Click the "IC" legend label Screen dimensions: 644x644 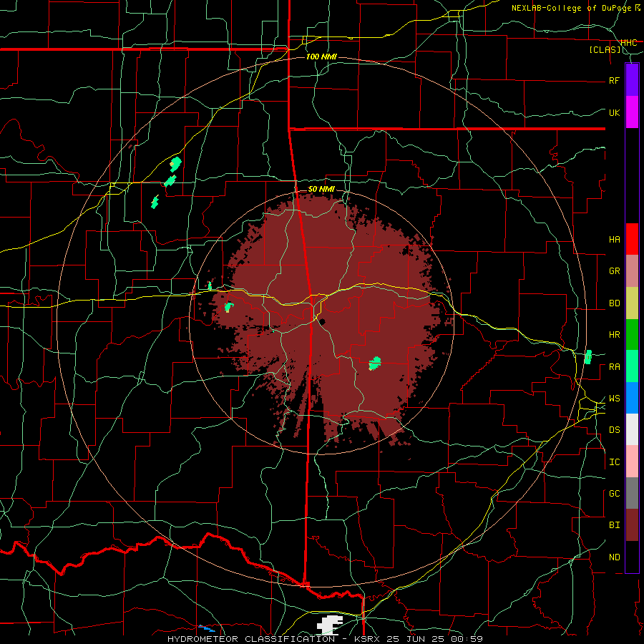tap(614, 462)
